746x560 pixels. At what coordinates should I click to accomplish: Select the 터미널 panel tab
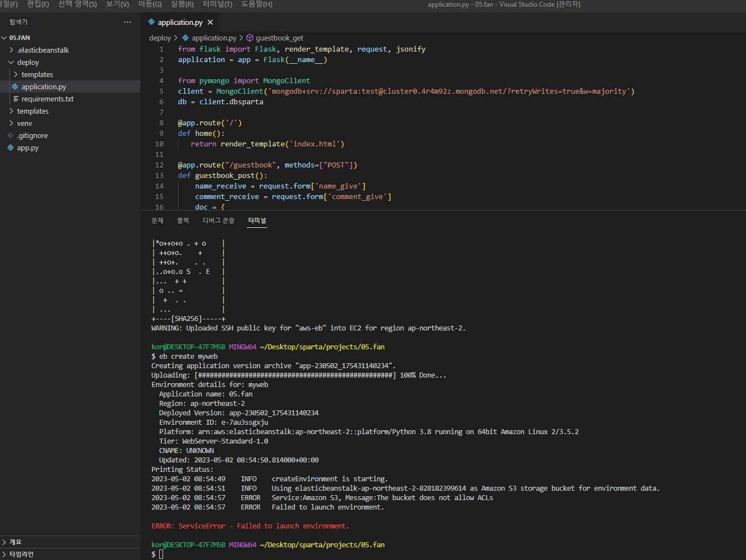257,220
